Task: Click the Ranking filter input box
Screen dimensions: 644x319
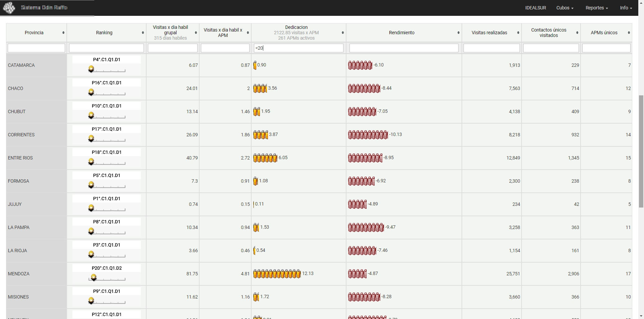Action: coord(106,48)
